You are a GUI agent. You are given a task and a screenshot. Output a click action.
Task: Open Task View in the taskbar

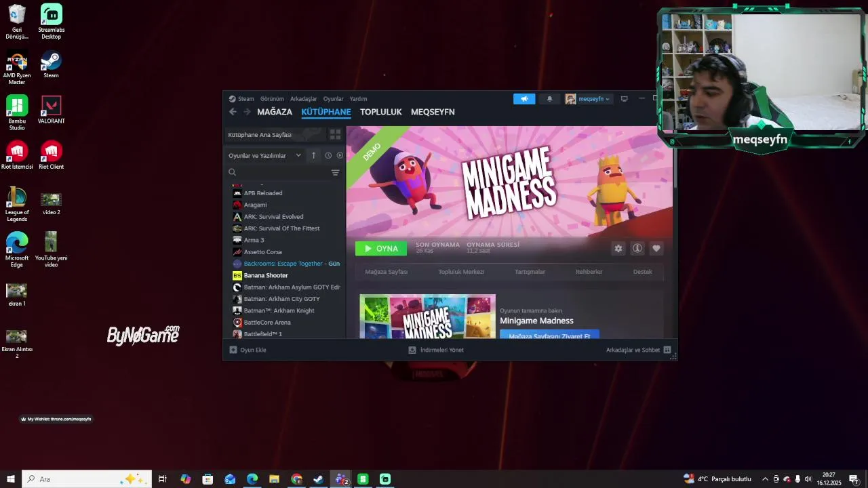click(163, 479)
